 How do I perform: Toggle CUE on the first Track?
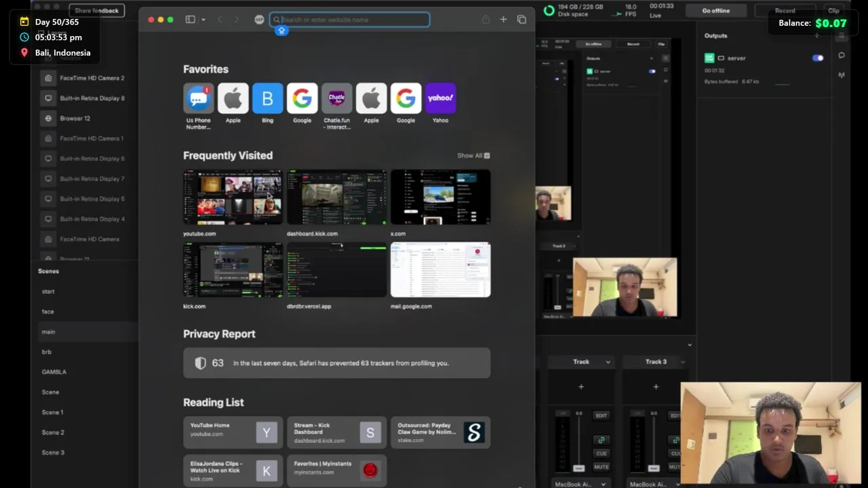point(601,453)
